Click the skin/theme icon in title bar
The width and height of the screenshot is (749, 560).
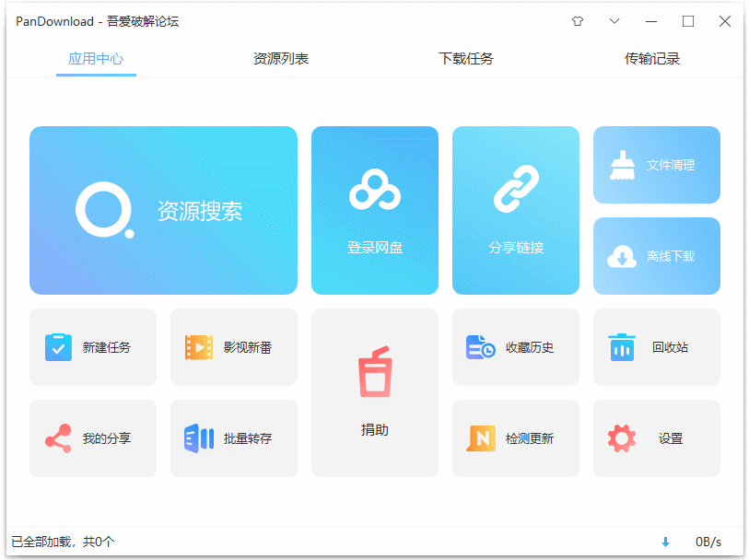coord(579,20)
